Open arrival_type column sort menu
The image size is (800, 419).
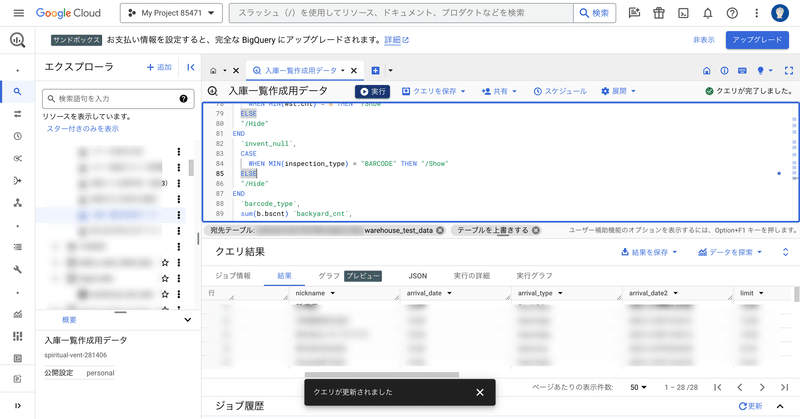pyautogui.click(x=560, y=293)
